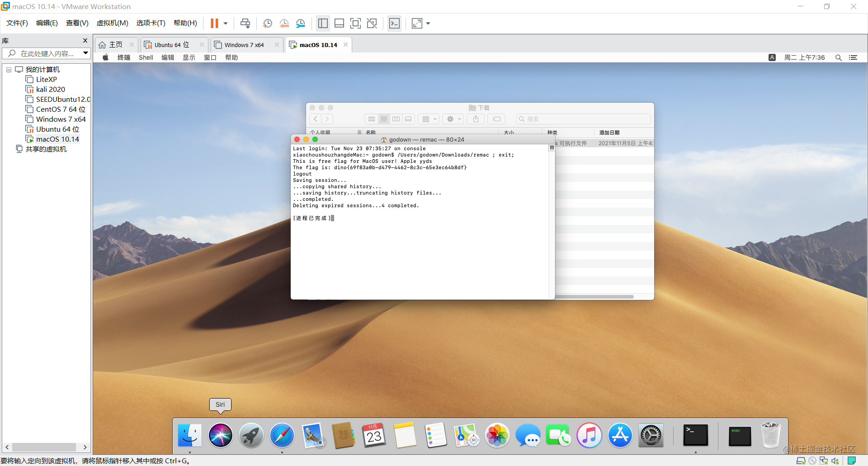Toggle Unity mode icon in toolbar

372,23
